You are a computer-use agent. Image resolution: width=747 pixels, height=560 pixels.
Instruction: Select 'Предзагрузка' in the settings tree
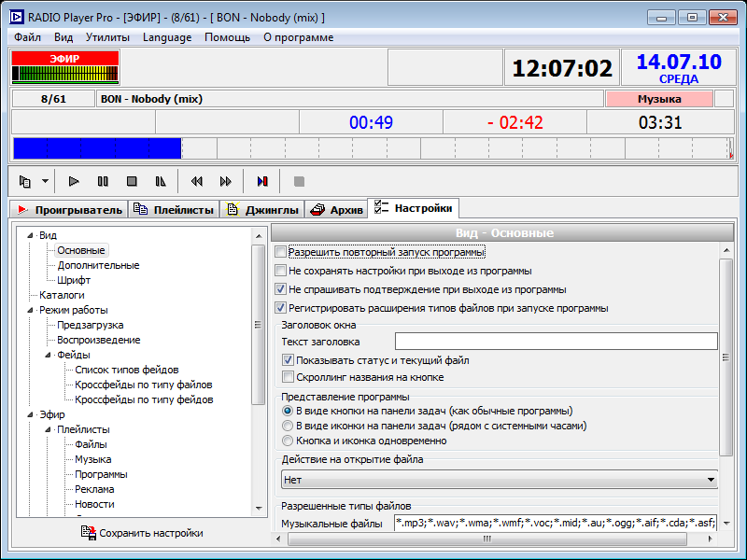point(90,325)
